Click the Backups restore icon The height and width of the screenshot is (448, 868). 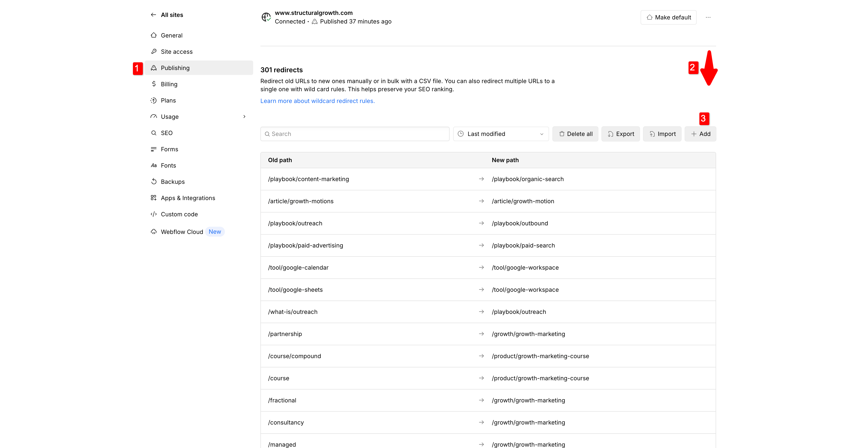(154, 182)
